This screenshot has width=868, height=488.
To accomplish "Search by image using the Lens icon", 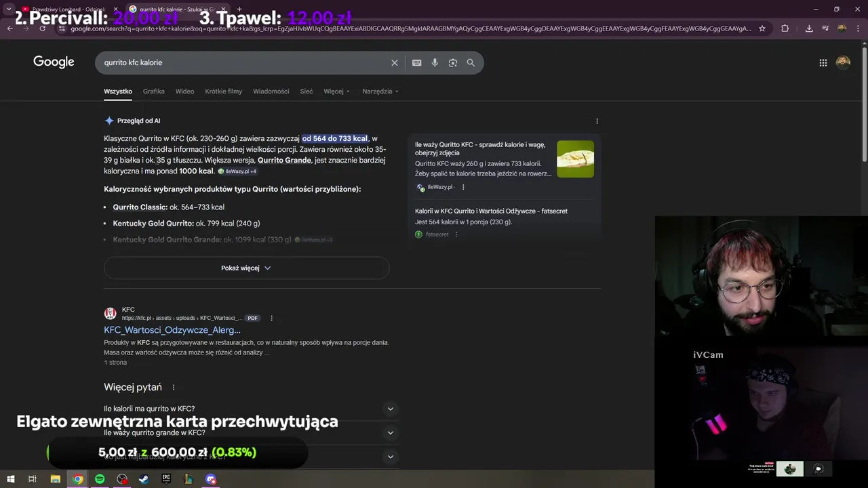I will [452, 62].
